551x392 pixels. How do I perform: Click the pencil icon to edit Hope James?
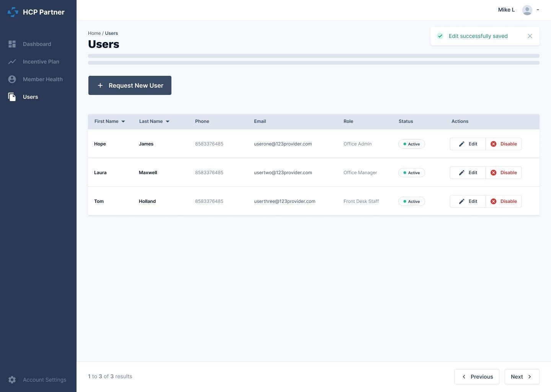[x=462, y=144]
